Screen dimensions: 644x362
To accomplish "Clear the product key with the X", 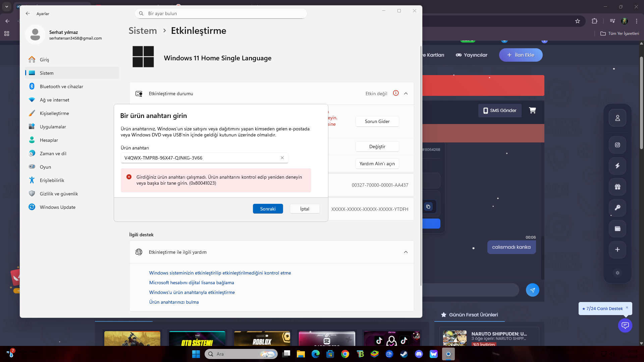I will [x=282, y=158].
